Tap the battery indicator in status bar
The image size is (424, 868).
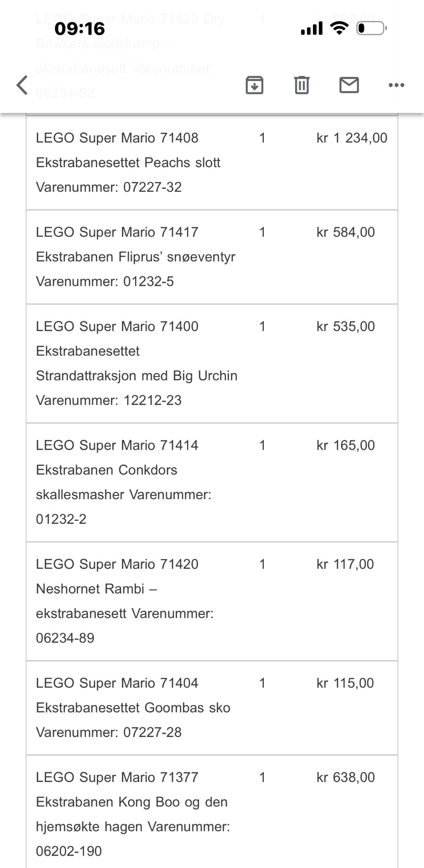(x=371, y=29)
